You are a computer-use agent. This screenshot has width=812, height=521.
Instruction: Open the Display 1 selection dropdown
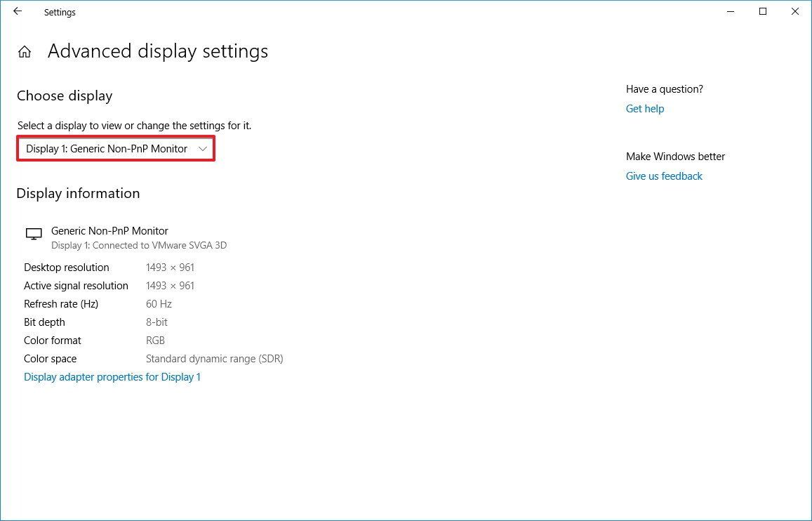(x=115, y=148)
